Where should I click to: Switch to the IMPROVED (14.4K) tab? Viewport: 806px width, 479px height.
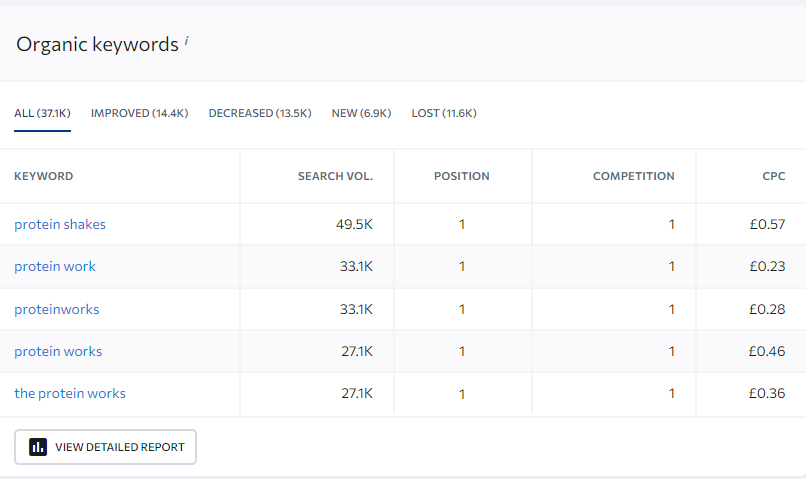click(x=139, y=113)
